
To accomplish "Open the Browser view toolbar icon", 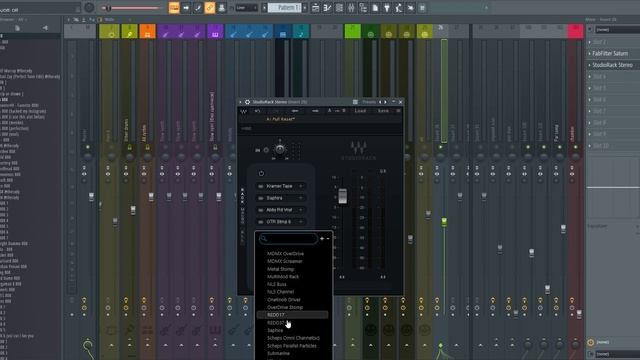I will (x=363, y=8).
